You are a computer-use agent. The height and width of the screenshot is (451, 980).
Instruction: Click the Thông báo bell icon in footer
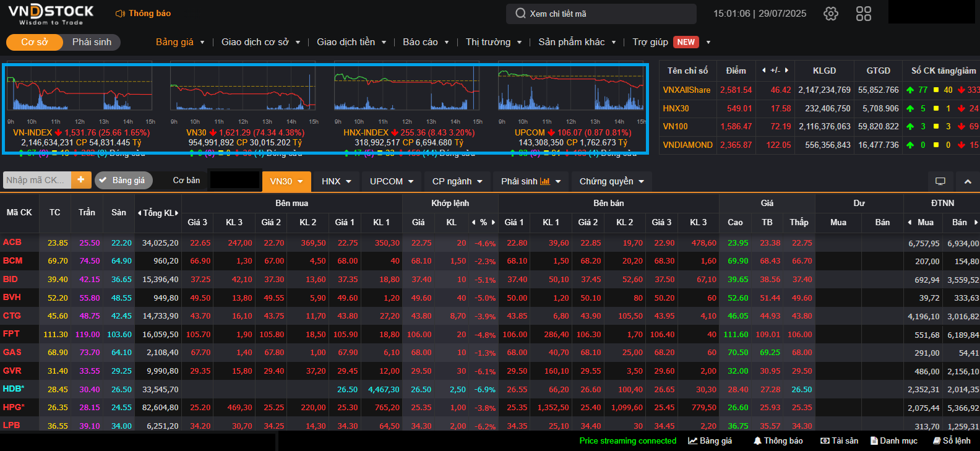(757, 441)
